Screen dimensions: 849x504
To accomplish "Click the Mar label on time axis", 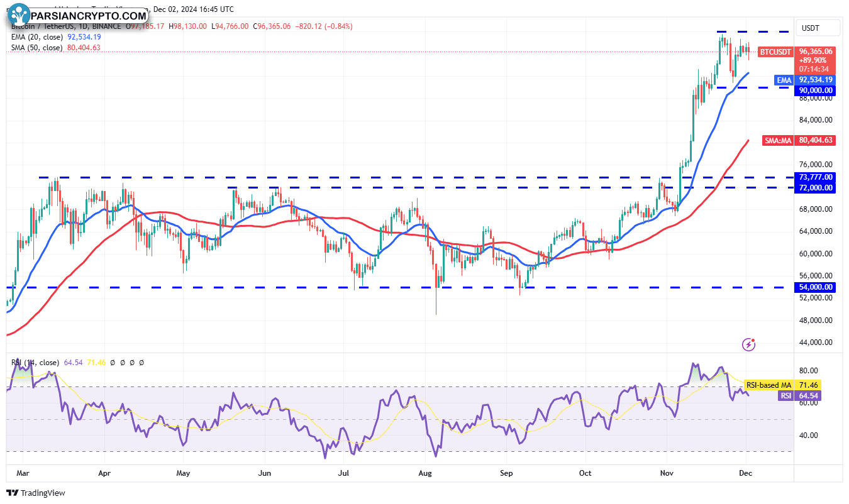I will coord(22,472).
